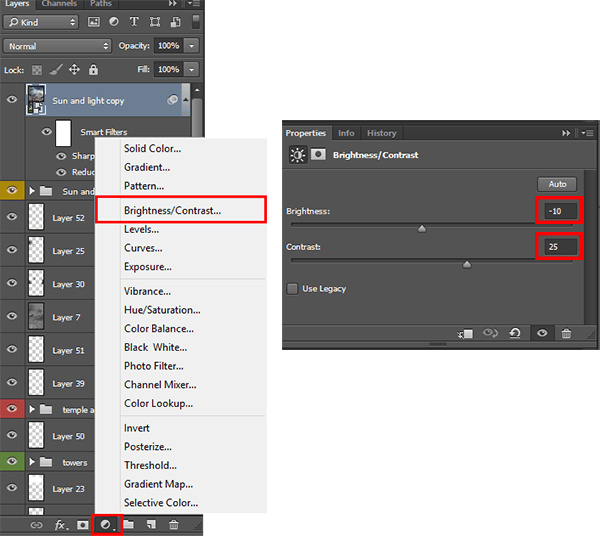
Task: Open the Opacity dropdown arrow
Action: click(191, 46)
